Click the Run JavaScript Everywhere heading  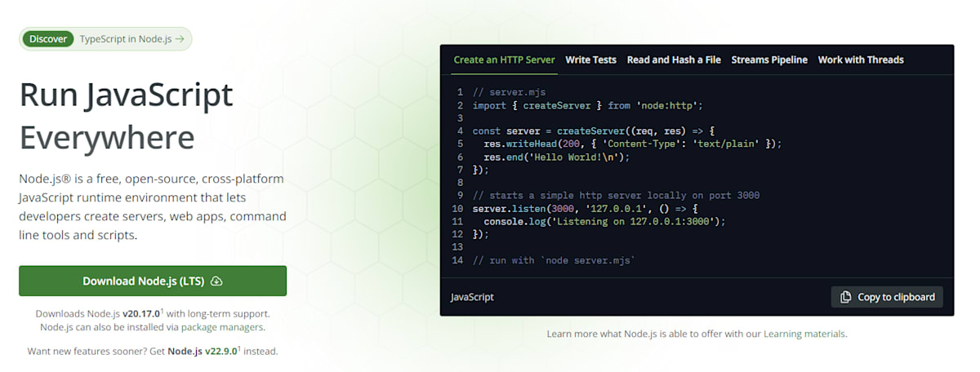point(126,116)
